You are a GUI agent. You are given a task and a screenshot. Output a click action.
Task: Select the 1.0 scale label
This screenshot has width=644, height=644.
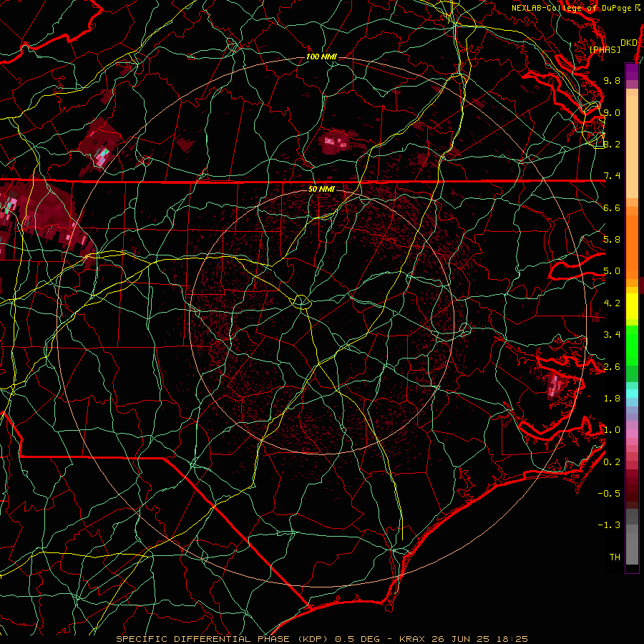612,430
